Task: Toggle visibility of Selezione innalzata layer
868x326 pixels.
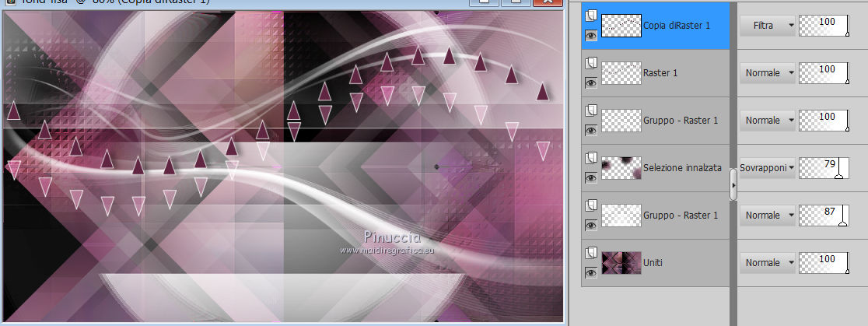Action: click(x=591, y=178)
